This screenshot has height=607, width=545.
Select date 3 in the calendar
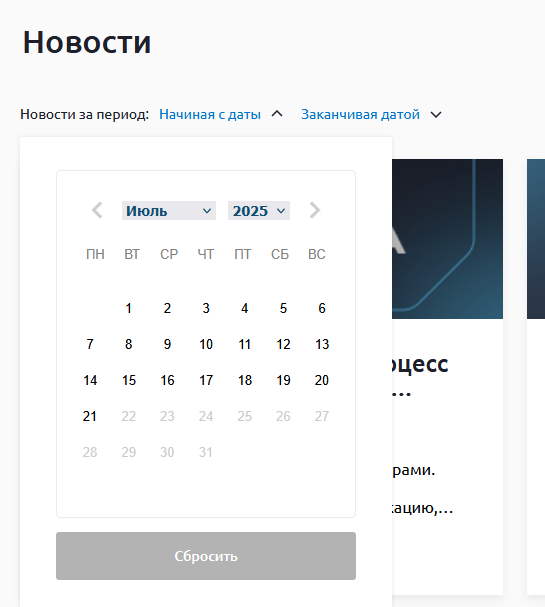206,308
